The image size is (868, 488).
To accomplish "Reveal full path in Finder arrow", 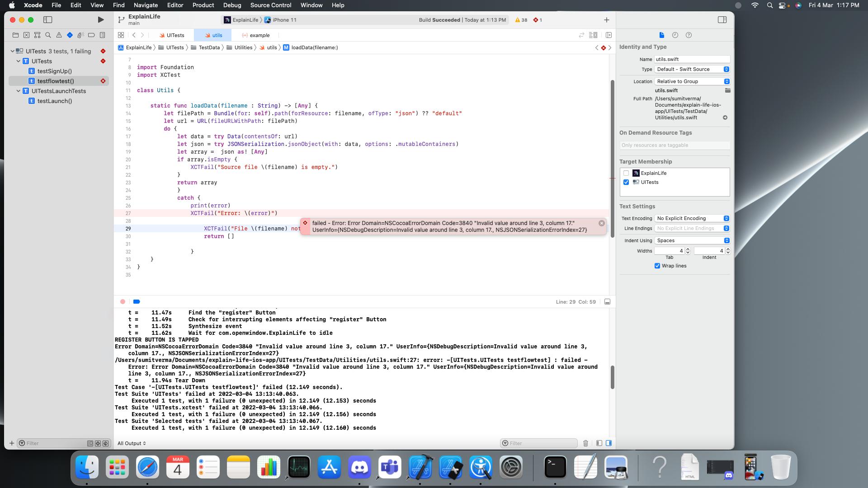I will tap(725, 117).
